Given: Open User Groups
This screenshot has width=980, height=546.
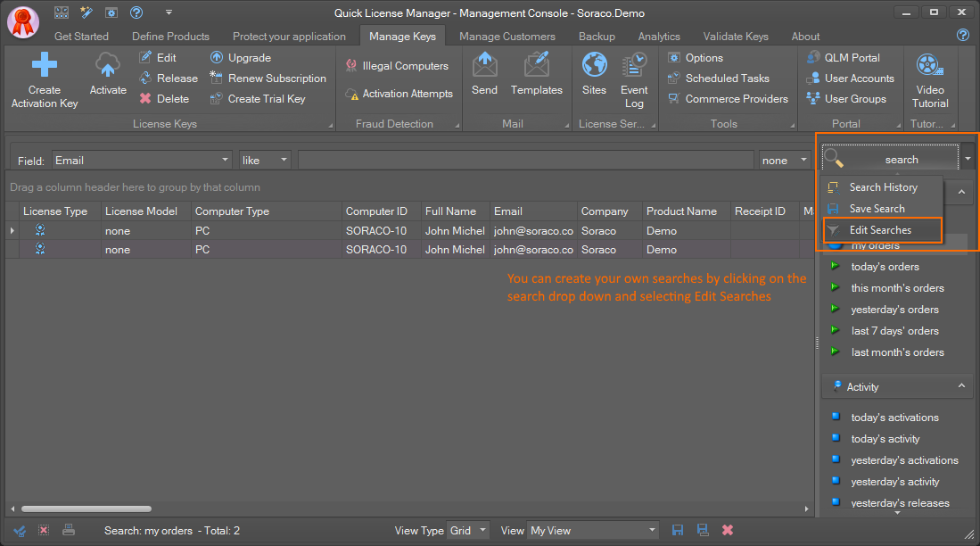Looking at the screenshot, I should point(846,99).
